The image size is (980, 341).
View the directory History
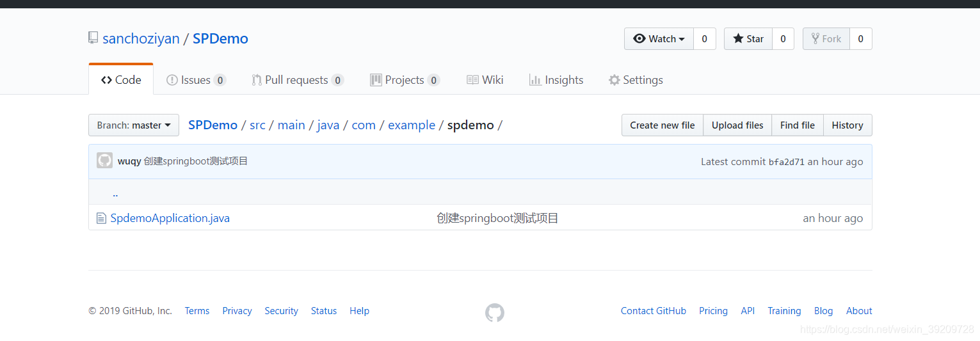(847, 125)
